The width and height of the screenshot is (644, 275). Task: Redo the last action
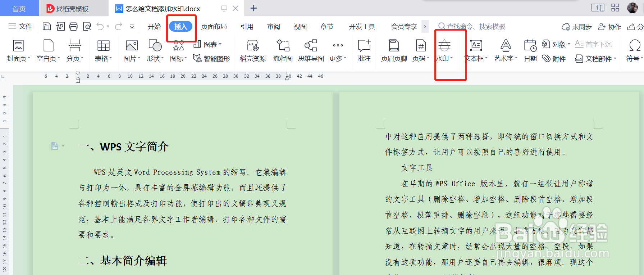pyautogui.click(x=119, y=26)
